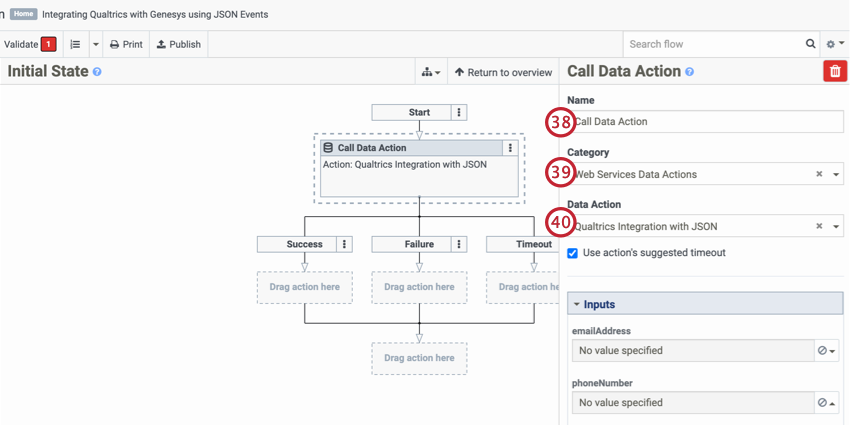The image size is (850, 425).
Task: Open the Start node options menu
Action: point(459,113)
